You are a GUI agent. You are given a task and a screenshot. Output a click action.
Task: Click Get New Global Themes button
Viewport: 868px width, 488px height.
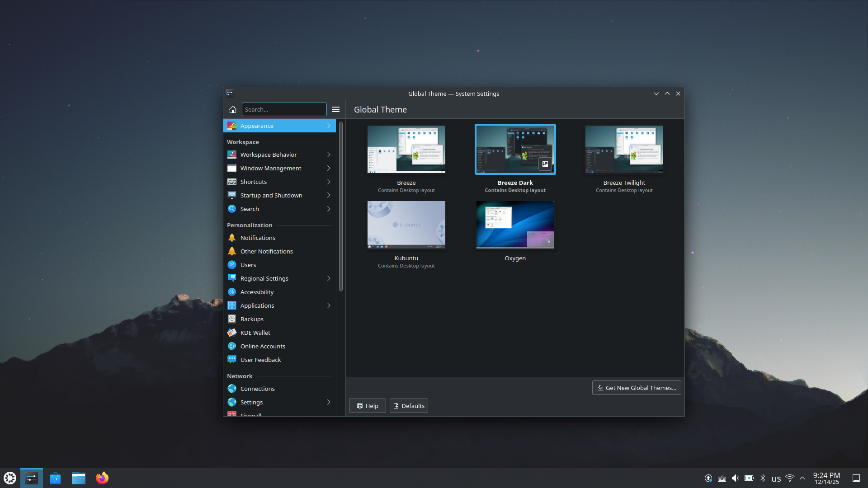tap(637, 388)
